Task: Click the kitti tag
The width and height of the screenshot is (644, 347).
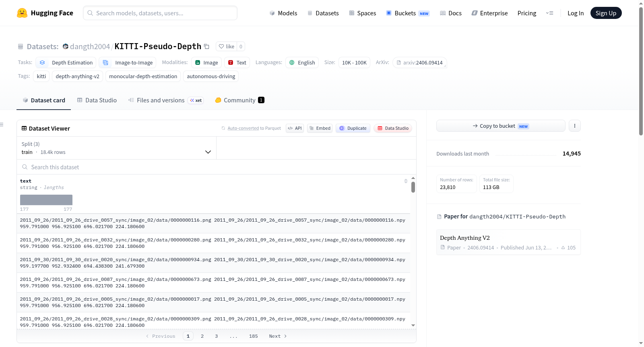Action: point(41,76)
